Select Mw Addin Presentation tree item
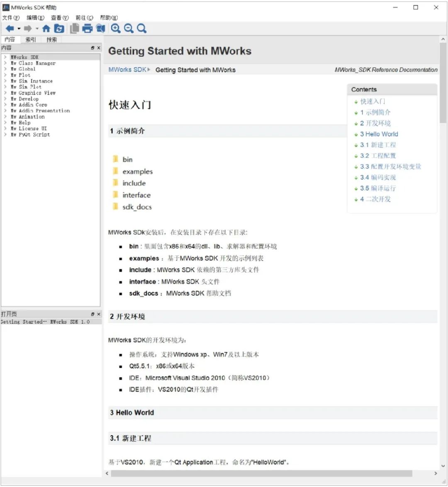 (x=40, y=111)
